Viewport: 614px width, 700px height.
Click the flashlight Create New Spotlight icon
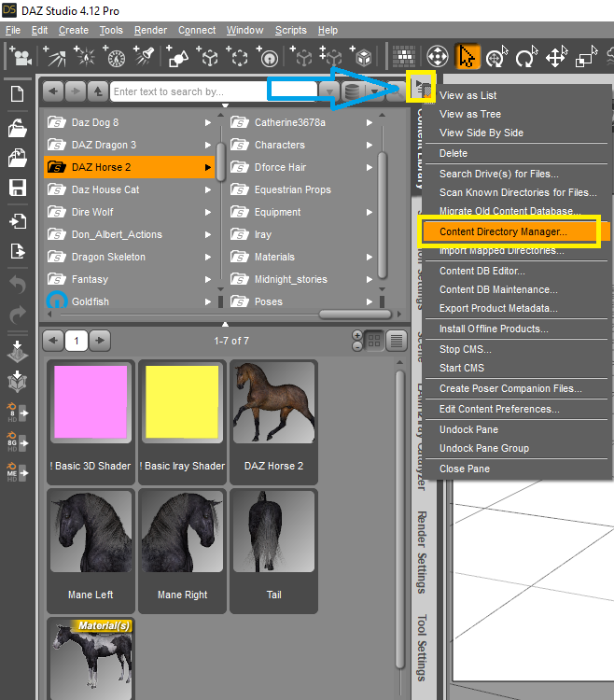pos(145,57)
